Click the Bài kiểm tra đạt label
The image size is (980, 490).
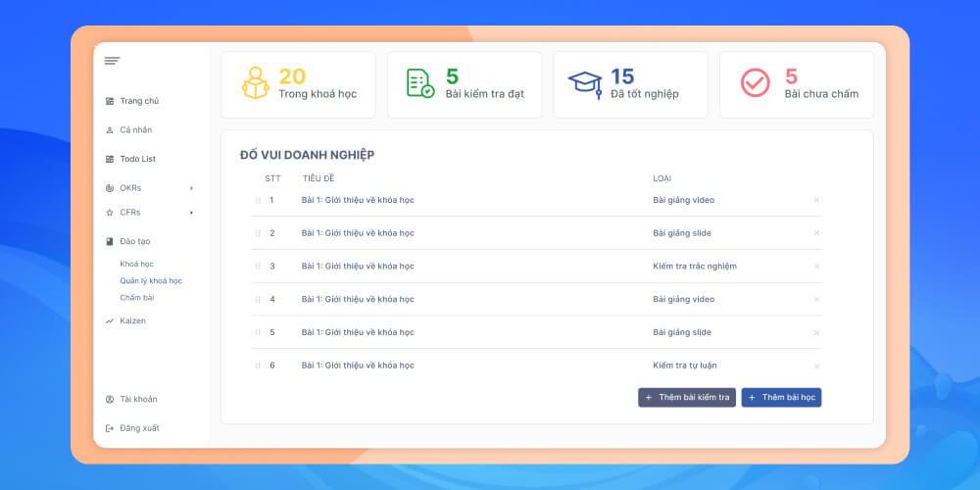coord(485,94)
